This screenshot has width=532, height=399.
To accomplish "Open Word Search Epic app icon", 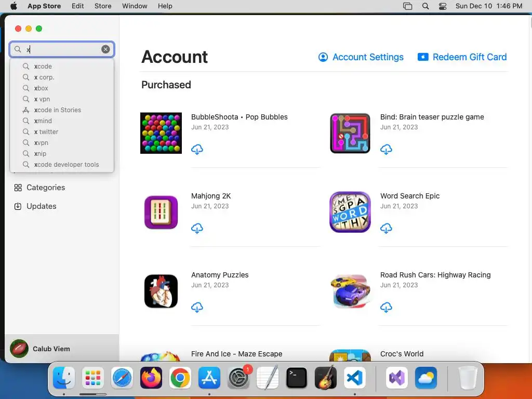I will click(x=350, y=212).
